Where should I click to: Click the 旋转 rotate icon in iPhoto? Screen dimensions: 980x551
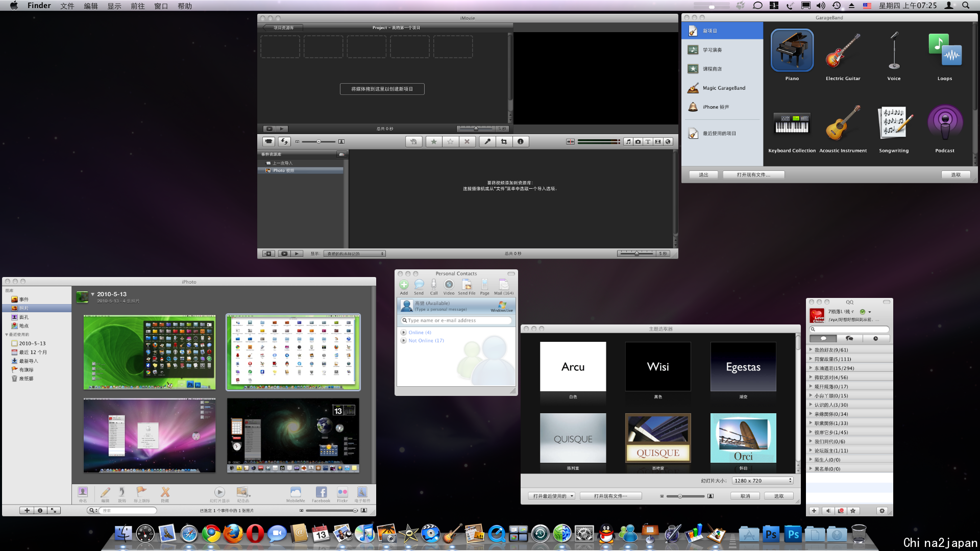[122, 492]
